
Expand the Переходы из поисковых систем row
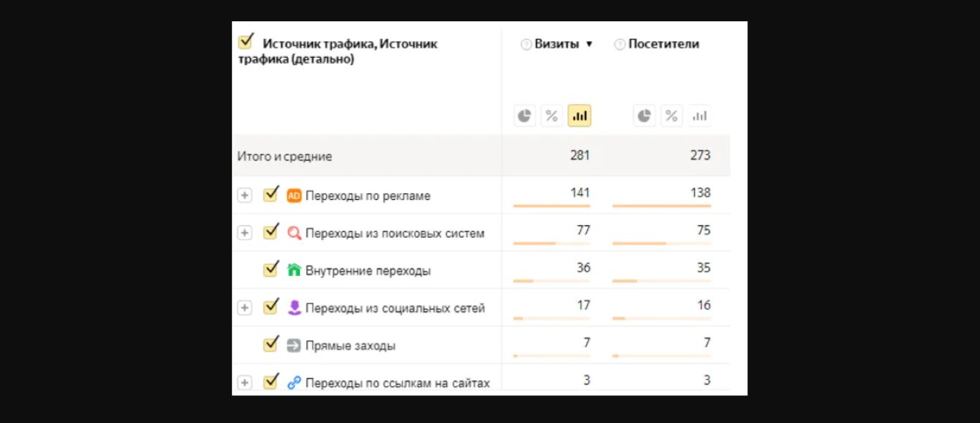pyautogui.click(x=244, y=233)
